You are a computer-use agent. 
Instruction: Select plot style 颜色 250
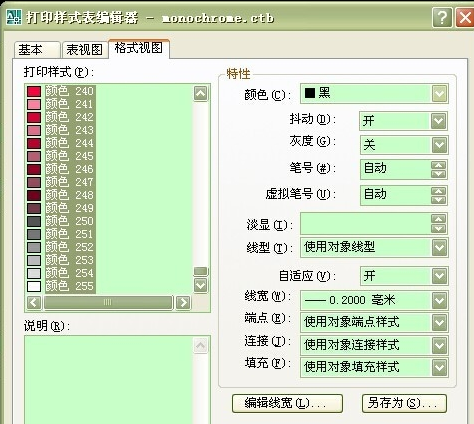coord(69,221)
